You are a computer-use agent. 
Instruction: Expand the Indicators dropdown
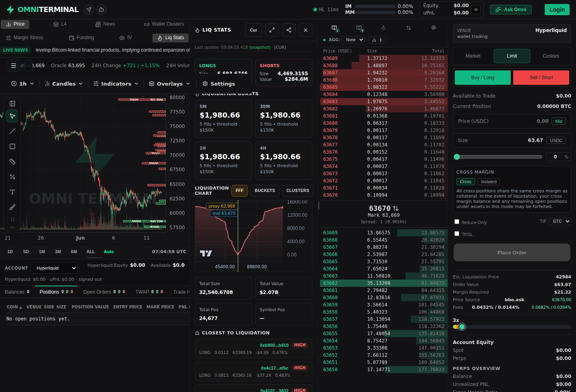tap(116, 84)
